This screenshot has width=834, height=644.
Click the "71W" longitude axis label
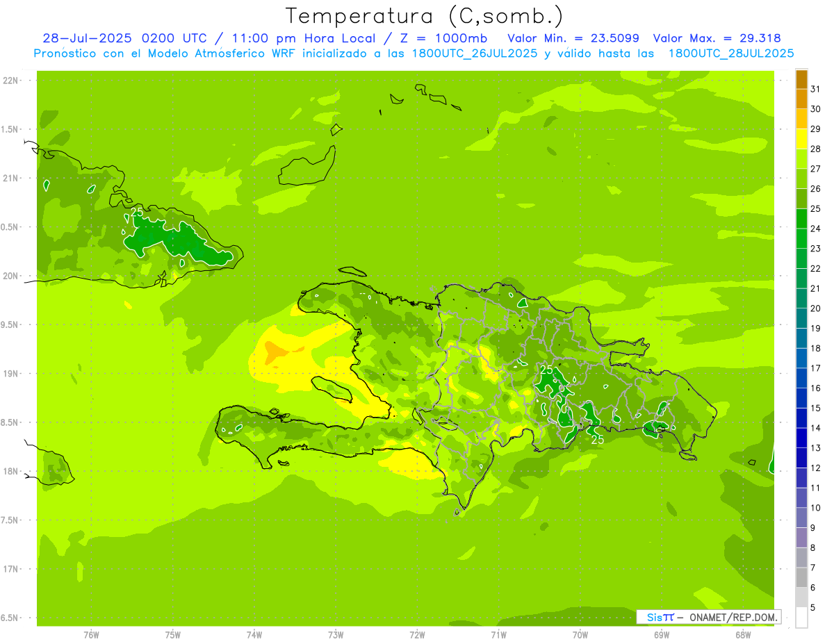[498, 635]
